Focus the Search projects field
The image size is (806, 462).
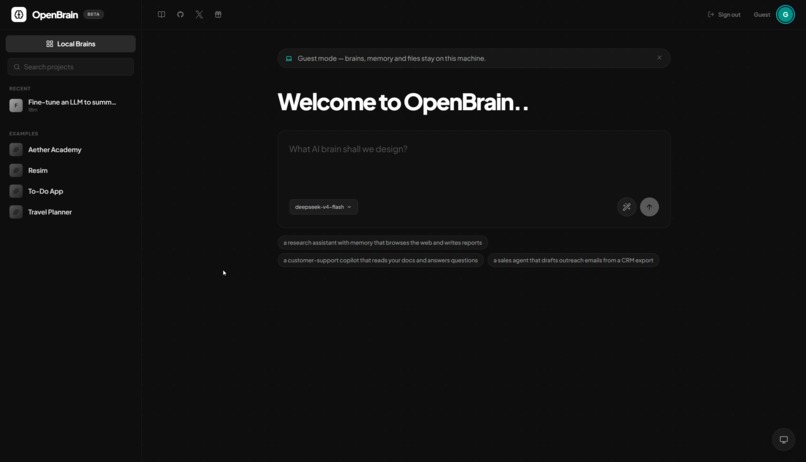coord(70,67)
